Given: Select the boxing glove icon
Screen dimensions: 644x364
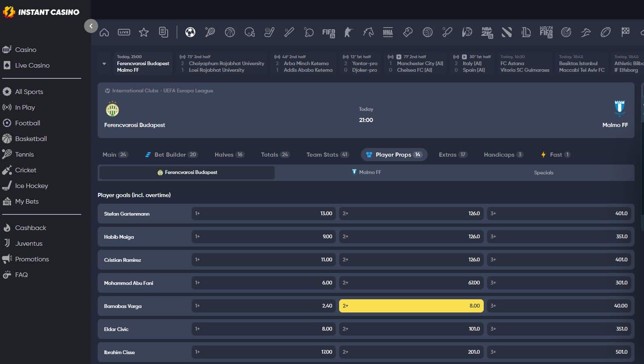Looking at the screenshot, I should [407, 32].
